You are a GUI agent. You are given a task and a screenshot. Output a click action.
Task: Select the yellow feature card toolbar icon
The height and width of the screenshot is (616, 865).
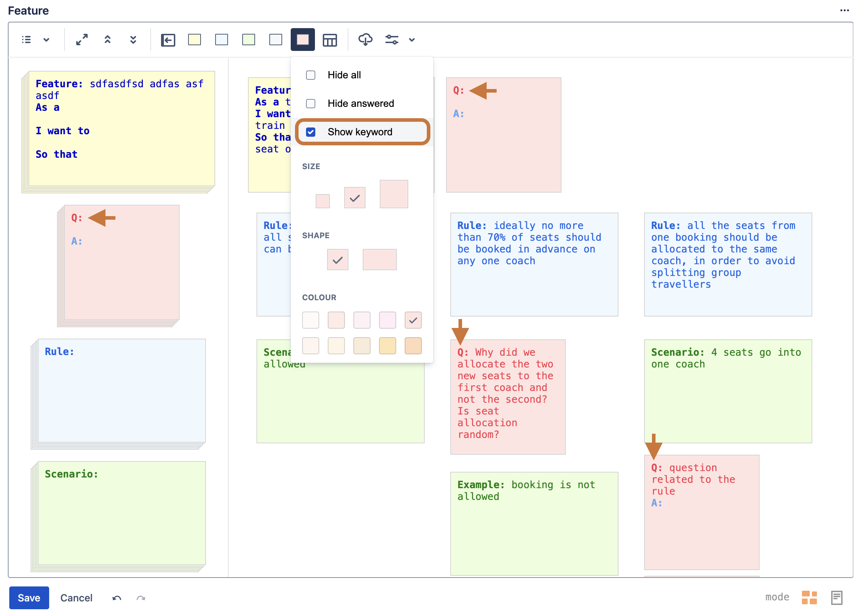click(195, 40)
